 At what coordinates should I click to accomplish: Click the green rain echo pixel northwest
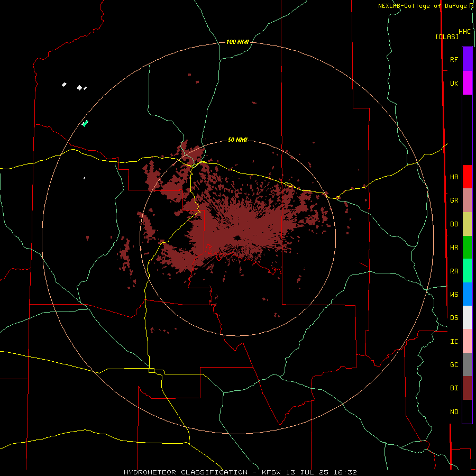click(x=85, y=123)
